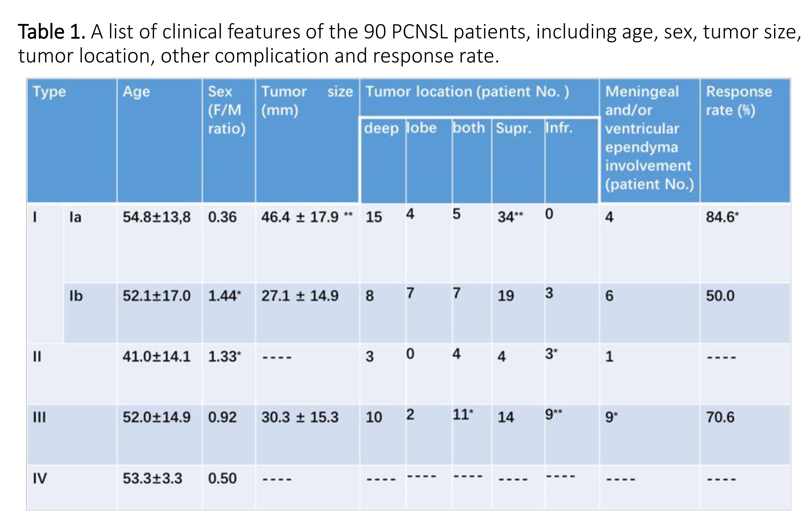Click the 'Age' column header
812x525 pixels.
(x=136, y=92)
